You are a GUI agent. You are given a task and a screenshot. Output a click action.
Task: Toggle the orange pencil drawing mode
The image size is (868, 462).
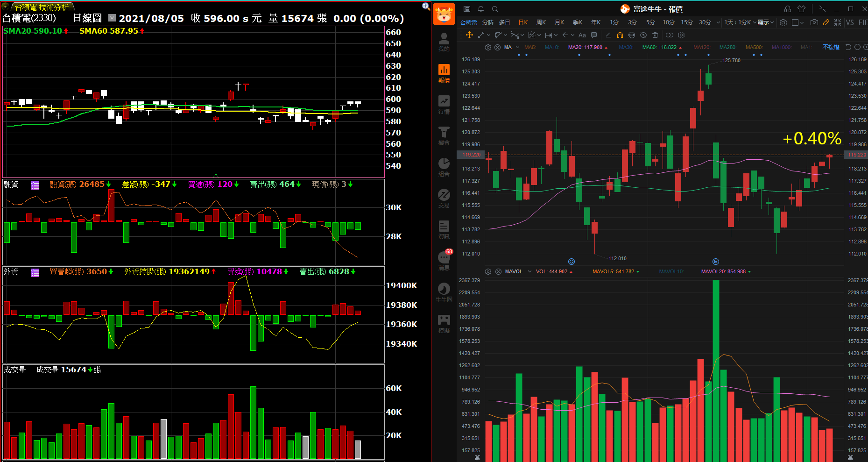826,22
